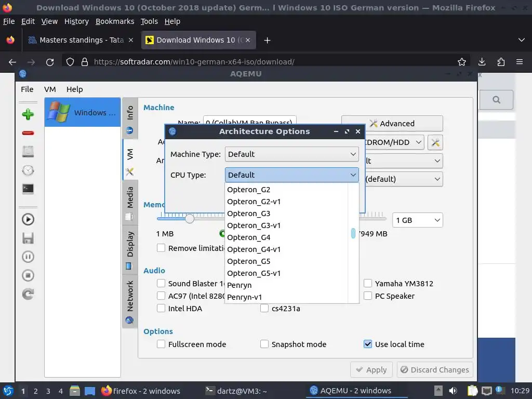Screen dimensions: 532x399
Task: Choose Opteron_G3 from the CPU list
Action: [x=287, y=214]
